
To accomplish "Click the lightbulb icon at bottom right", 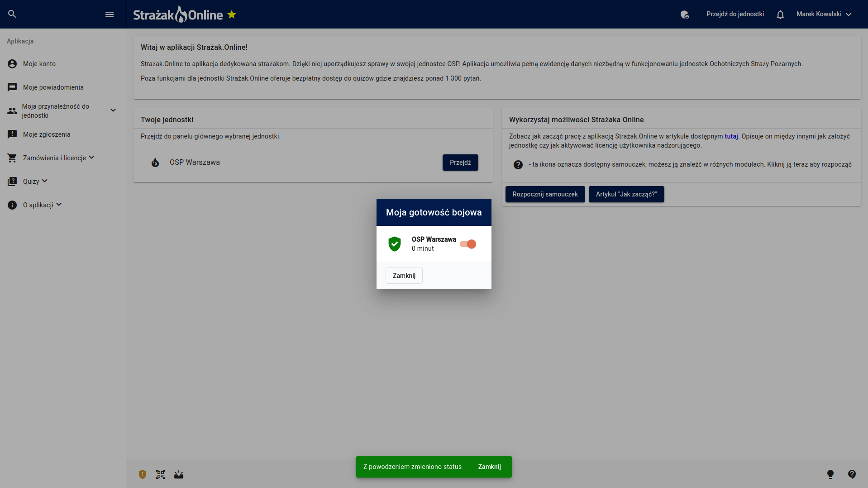I will (x=830, y=474).
